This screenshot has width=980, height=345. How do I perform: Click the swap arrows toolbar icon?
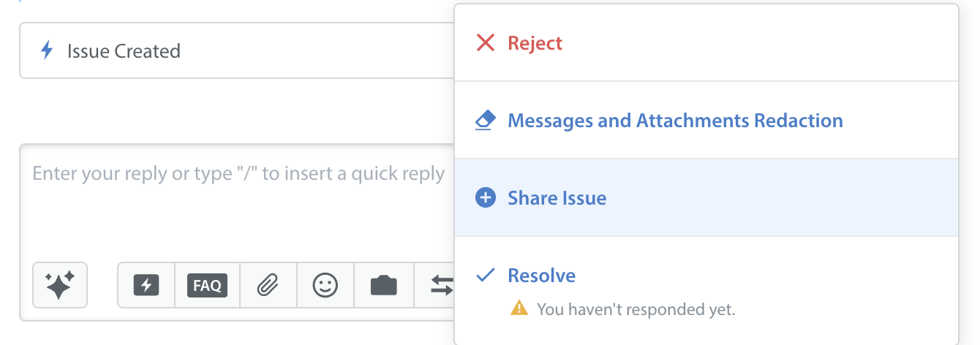[441, 285]
